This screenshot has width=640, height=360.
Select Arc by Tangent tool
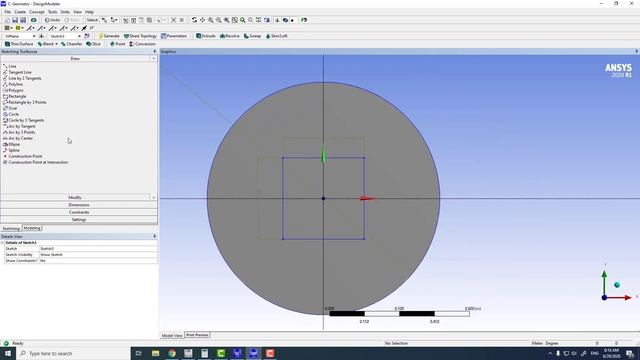pos(19,126)
